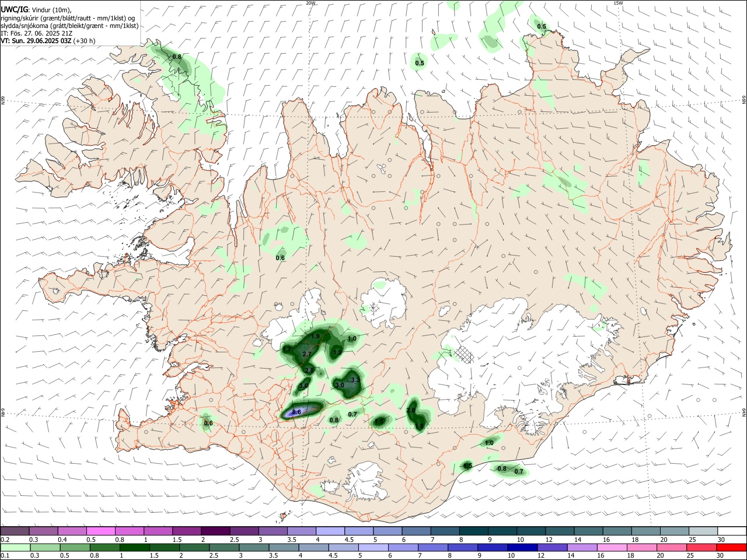The width and height of the screenshot is (747, 560).
Task: Click the UWC/IG title text
Action: [14, 9]
